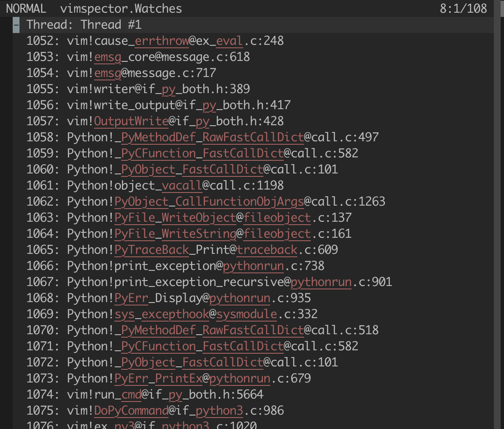Click the vimspector.Watches statusline label
504x429 pixels.
coord(121,8)
